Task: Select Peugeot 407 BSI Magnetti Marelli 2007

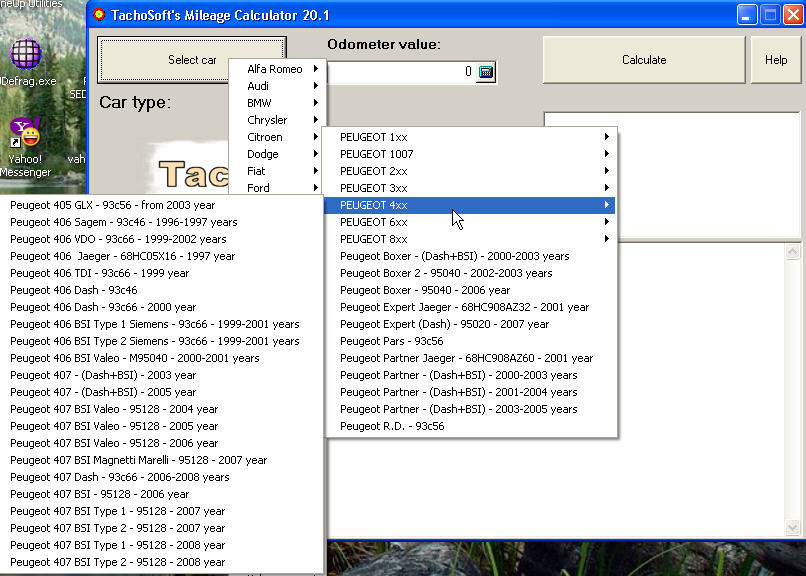Action: coord(161,459)
